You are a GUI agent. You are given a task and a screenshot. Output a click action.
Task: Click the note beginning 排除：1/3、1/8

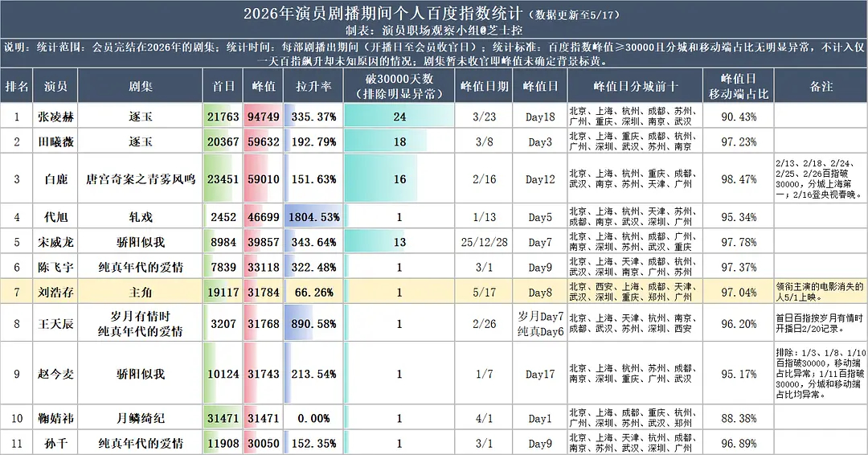(821, 374)
